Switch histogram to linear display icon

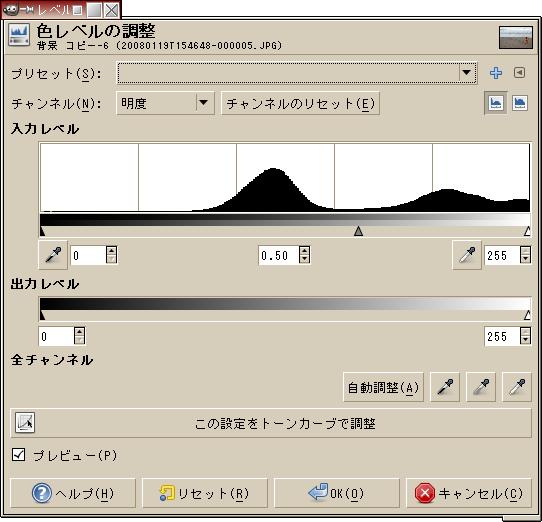495,103
